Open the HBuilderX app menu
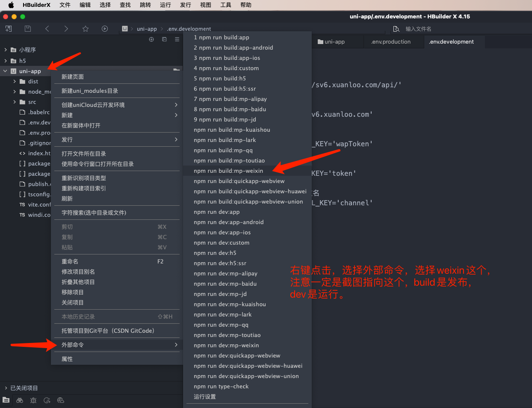Viewport: 532px width, 408px height. click(36, 5)
